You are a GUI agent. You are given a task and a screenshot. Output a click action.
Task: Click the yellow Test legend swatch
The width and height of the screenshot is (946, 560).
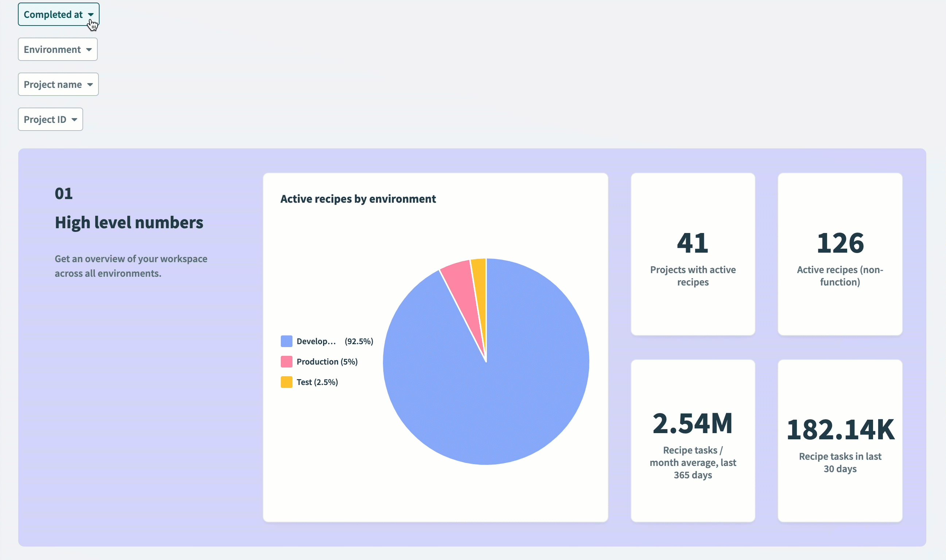[x=286, y=382]
